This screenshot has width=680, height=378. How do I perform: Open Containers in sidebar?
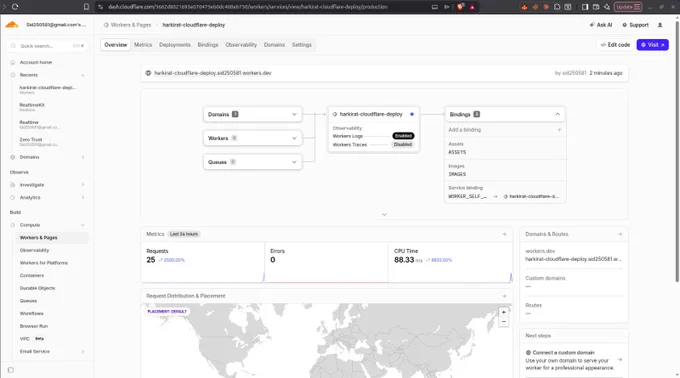(32, 276)
